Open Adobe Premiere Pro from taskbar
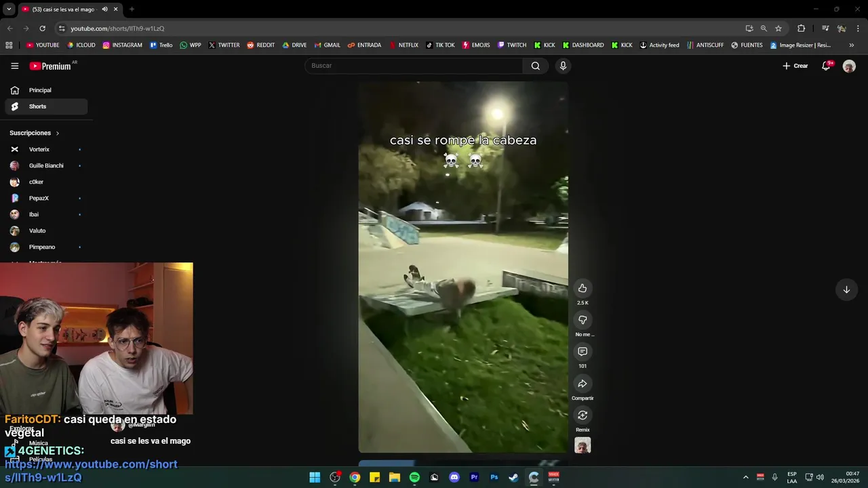This screenshot has width=868, height=488. 474,477
